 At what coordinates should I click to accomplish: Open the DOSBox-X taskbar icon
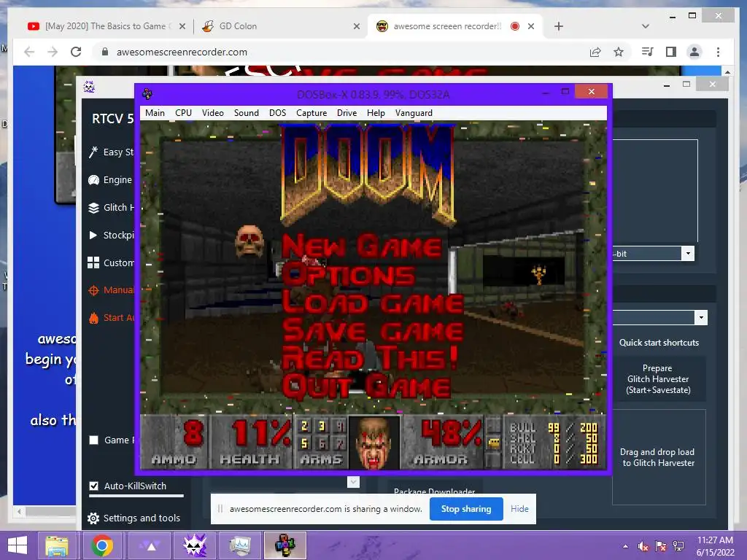pyautogui.click(x=285, y=545)
